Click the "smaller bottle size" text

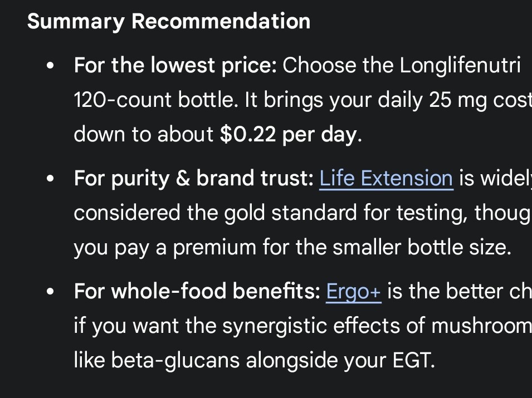coord(421,247)
